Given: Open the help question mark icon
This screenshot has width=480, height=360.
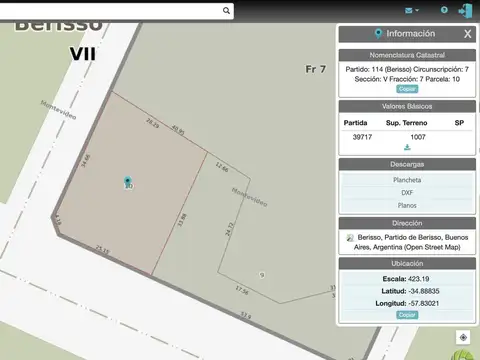Looking at the screenshot, I should (x=444, y=10).
